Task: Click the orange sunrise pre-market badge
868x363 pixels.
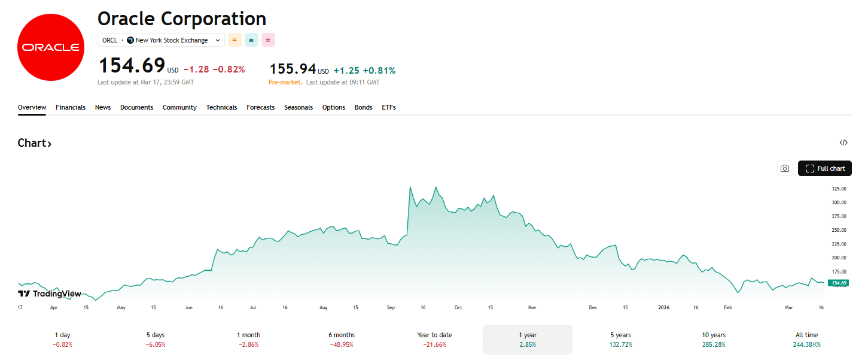Action: [234, 40]
